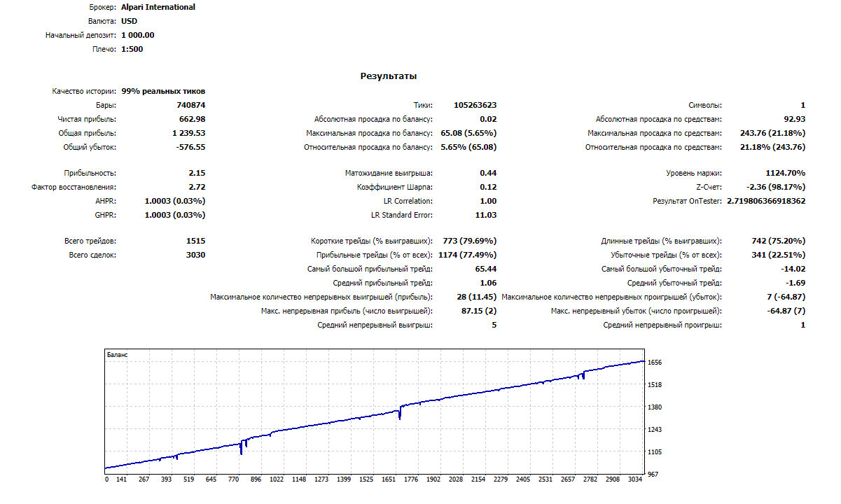
Task: Select the history quality 99% реальных тиков
Action: [x=163, y=91]
